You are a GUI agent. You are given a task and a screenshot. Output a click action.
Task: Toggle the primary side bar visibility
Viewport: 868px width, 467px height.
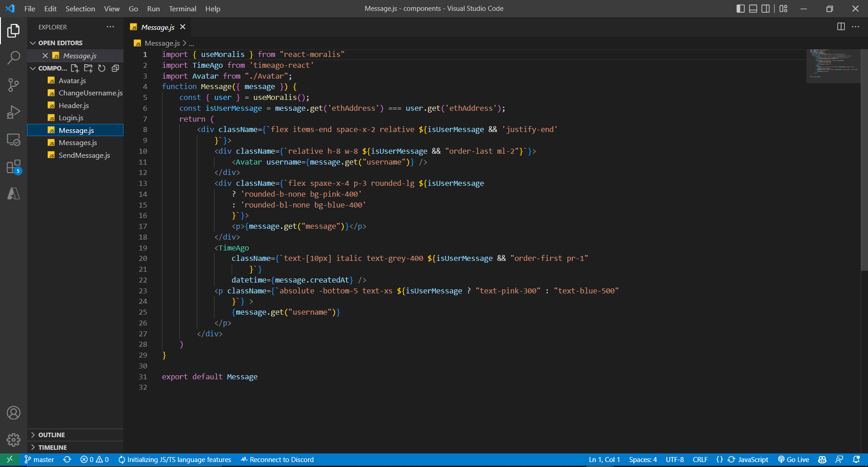click(x=740, y=8)
